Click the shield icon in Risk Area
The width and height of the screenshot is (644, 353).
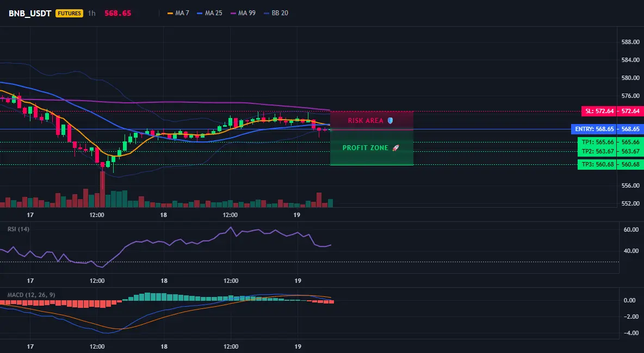tap(390, 120)
